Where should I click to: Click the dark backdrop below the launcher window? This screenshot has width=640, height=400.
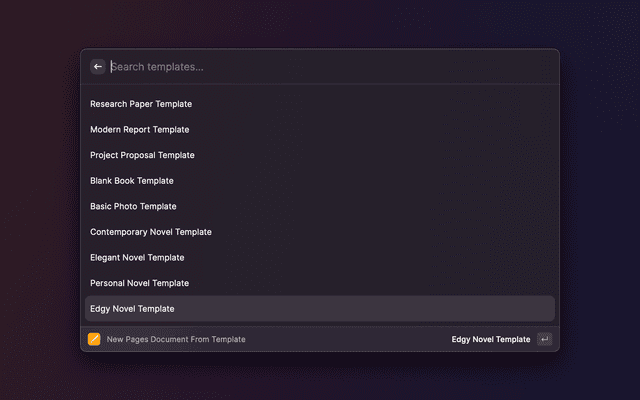coord(320,376)
